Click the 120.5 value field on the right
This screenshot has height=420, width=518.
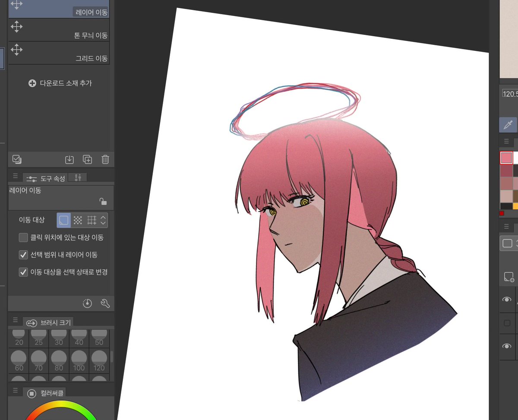pyautogui.click(x=510, y=94)
